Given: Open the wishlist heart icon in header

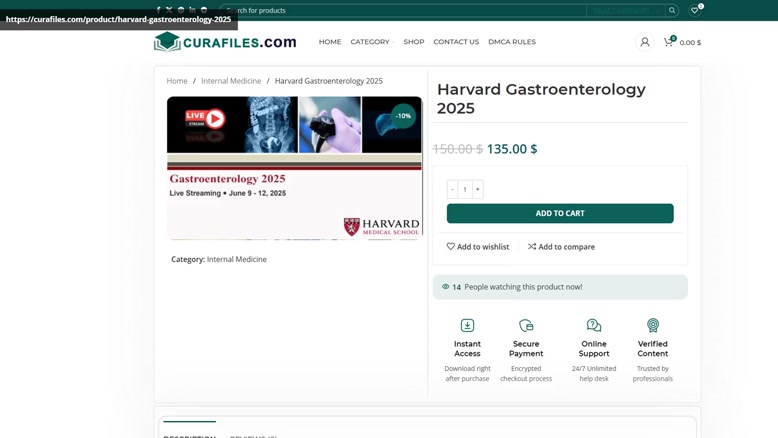Looking at the screenshot, I should coord(695,10).
